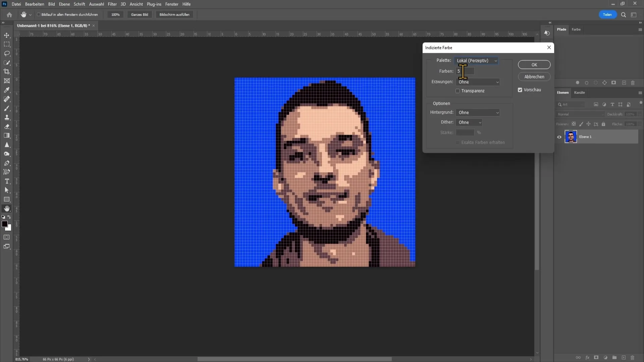
Task: Expand the Hand tool preset dropdown arrow
Action: pyautogui.click(x=30, y=15)
